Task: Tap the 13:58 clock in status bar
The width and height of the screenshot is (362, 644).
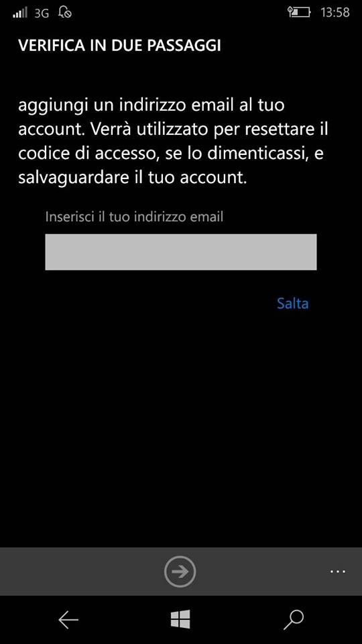Action: click(x=335, y=12)
